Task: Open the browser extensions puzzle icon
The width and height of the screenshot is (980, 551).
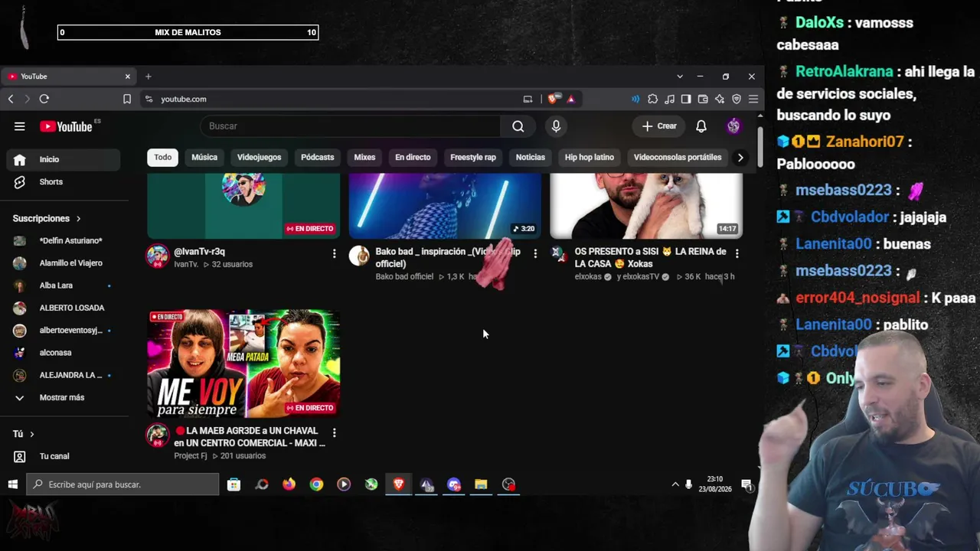Action: (653, 99)
